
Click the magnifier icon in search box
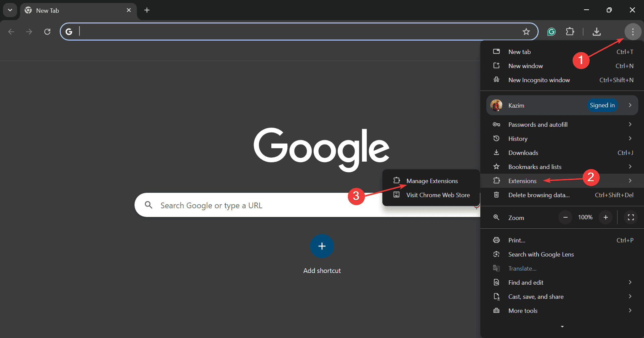149,205
